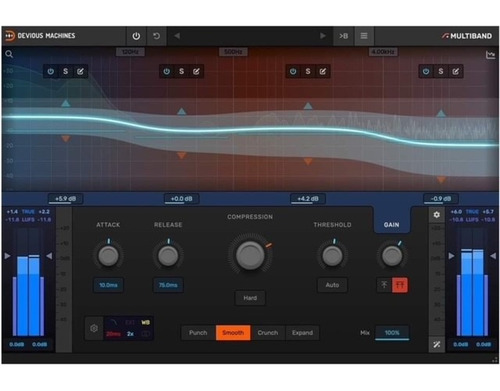500x391 pixels.
Task: Click the undo/reset arrow icon
Action: 156,36
